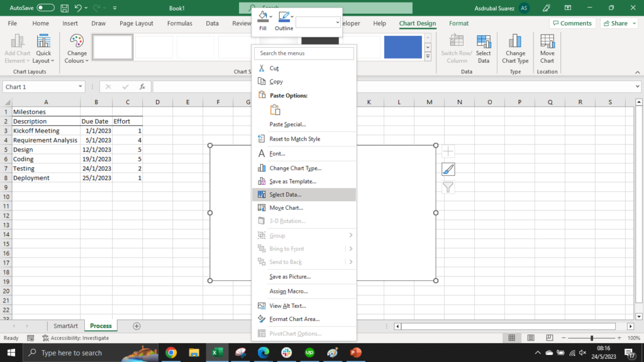The height and width of the screenshot is (362, 644).
Task: Open the Chart Filters funnel icon
Action: [448, 187]
